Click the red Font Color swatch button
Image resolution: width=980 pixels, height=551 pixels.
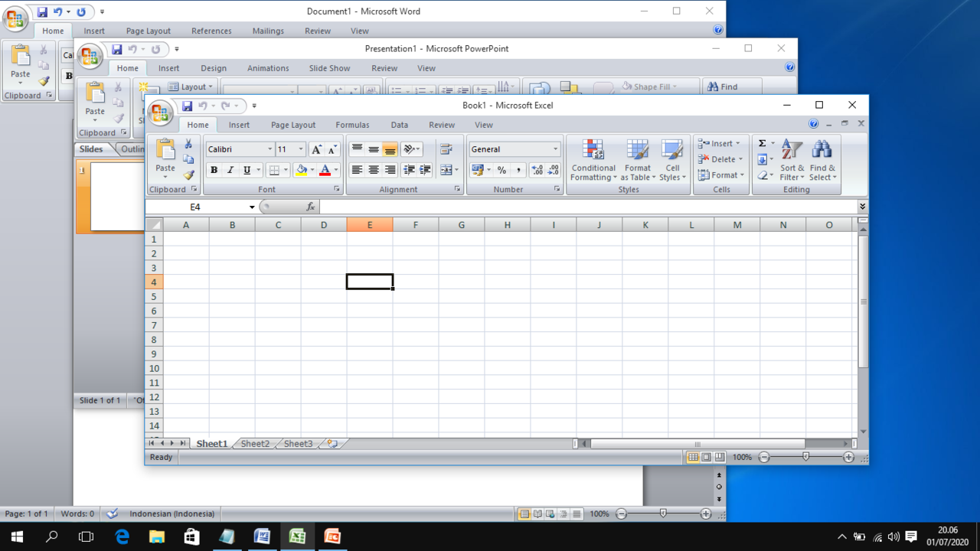[325, 170]
